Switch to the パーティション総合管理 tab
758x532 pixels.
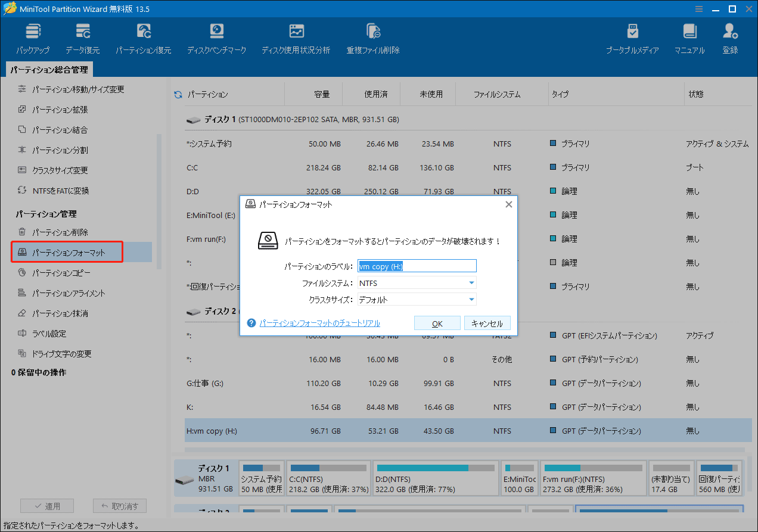click(49, 69)
